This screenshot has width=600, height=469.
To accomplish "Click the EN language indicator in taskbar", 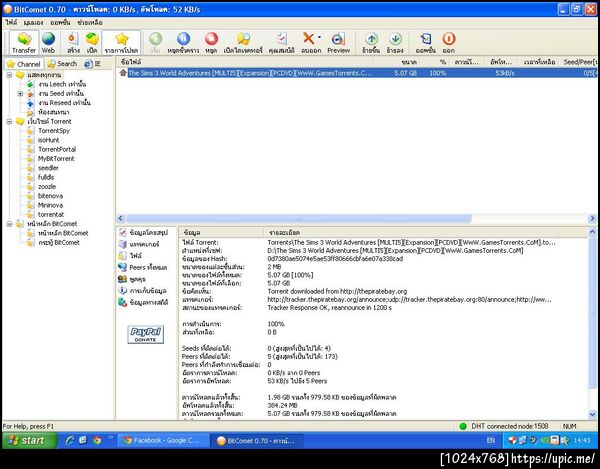I will tap(491, 441).
